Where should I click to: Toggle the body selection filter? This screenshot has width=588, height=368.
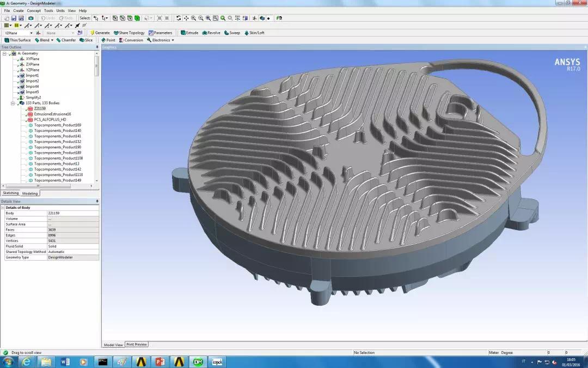coord(137,18)
